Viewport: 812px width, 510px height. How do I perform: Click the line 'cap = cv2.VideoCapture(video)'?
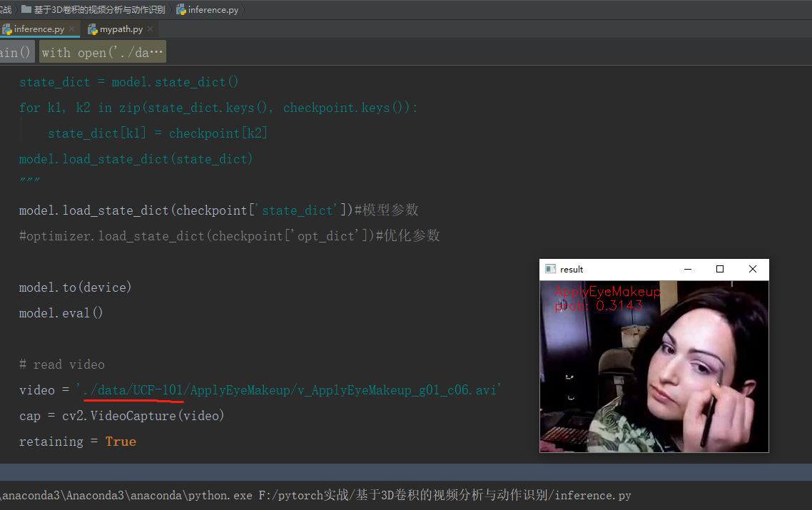click(122, 416)
